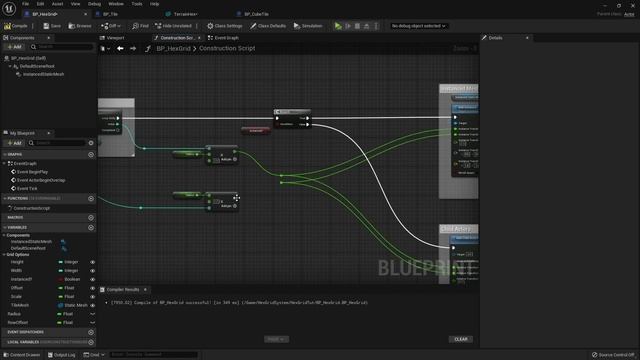This screenshot has width=640, height=360.
Task: Click BP_HexGrid in the breadcrumb
Action: tap(173, 48)
